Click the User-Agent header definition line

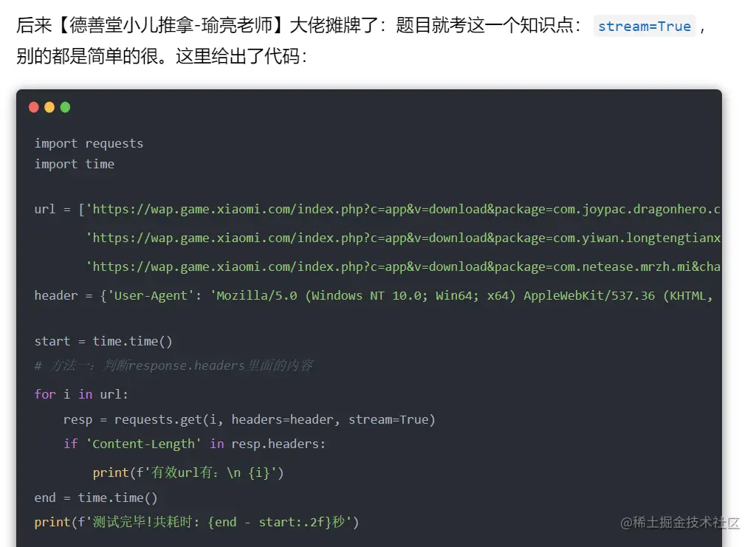pyautogui.click(x=369, y=295)
